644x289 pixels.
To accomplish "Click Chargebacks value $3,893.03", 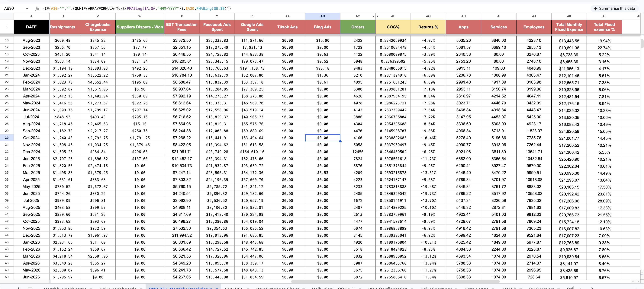I will pyautogui.click(x=98, y=68).
